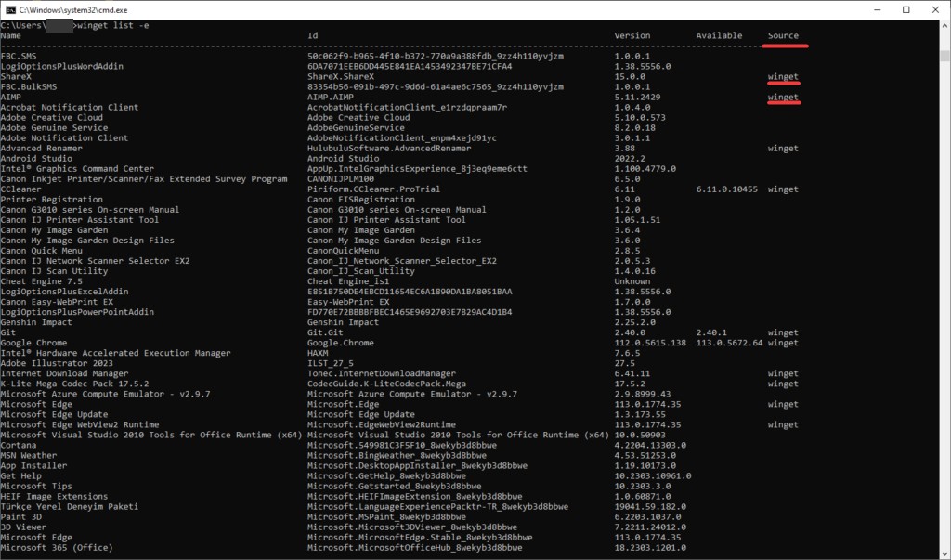This screenshot has width=951, height=560.
Task: Click Android Studio version 2022.2
Action: (632, 158)
